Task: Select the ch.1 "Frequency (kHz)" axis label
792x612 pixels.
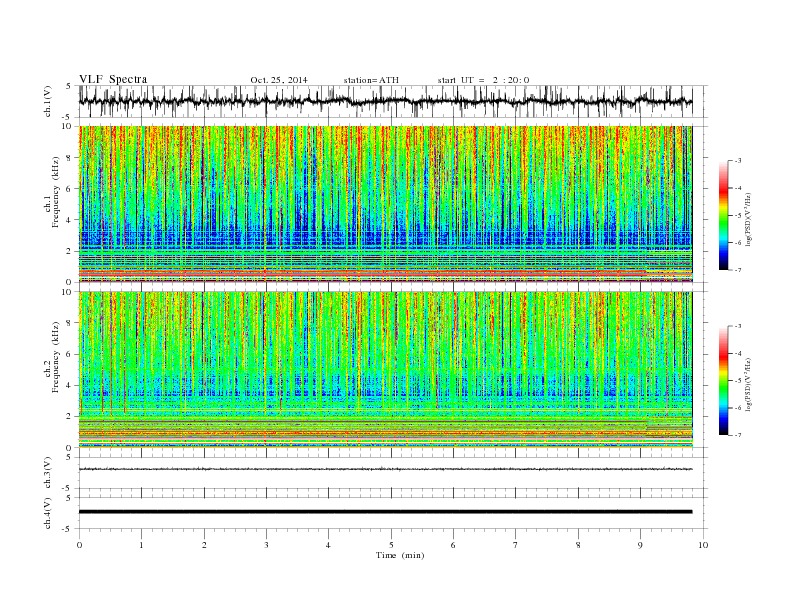Action: (x=56, y=191)
